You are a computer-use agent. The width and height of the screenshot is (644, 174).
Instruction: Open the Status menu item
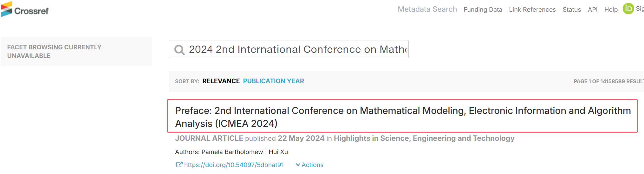click(572, 9)
